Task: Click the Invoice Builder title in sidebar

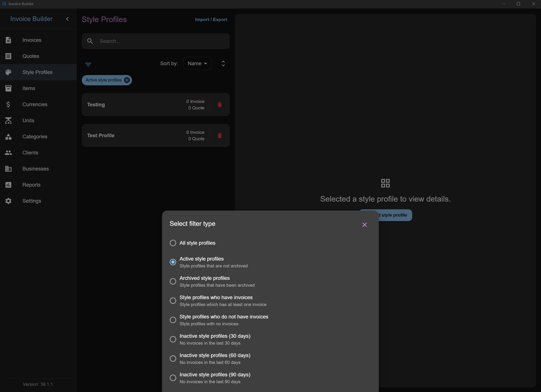Action: [x=31, y=19]
